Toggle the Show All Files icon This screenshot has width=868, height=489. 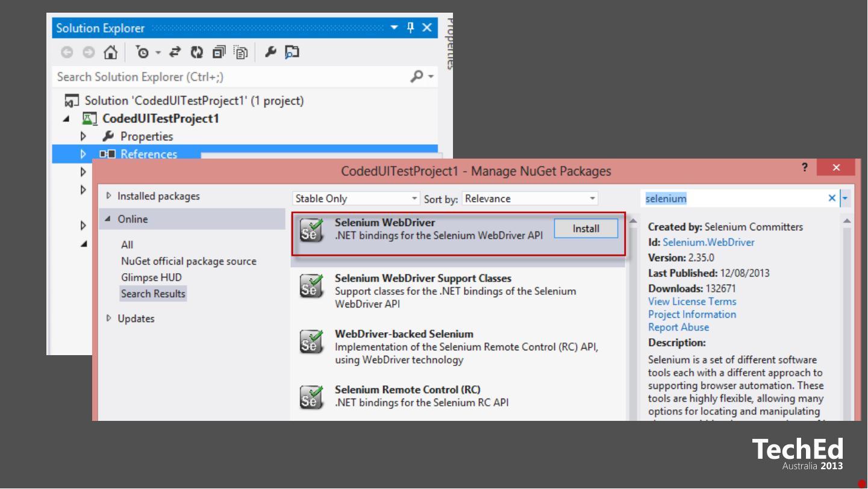point(240,52)
